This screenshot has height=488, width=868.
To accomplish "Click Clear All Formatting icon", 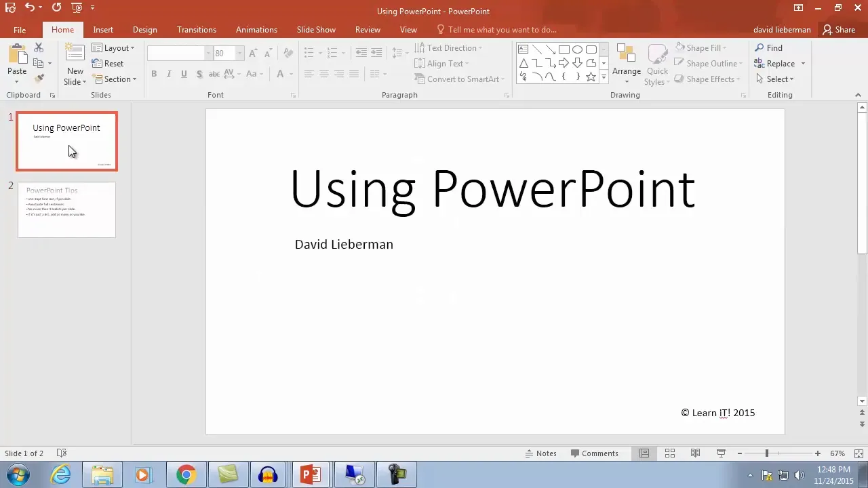I will (288, 53).
